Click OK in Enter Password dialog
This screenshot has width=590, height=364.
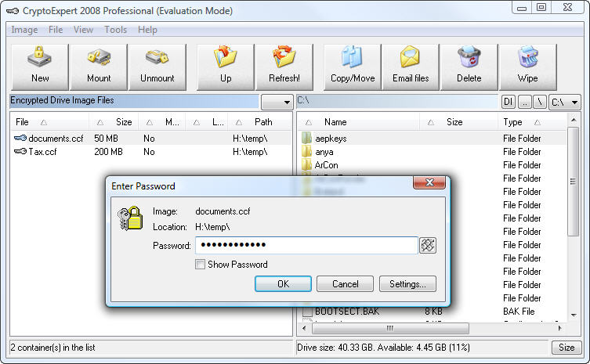pos(283,284)
